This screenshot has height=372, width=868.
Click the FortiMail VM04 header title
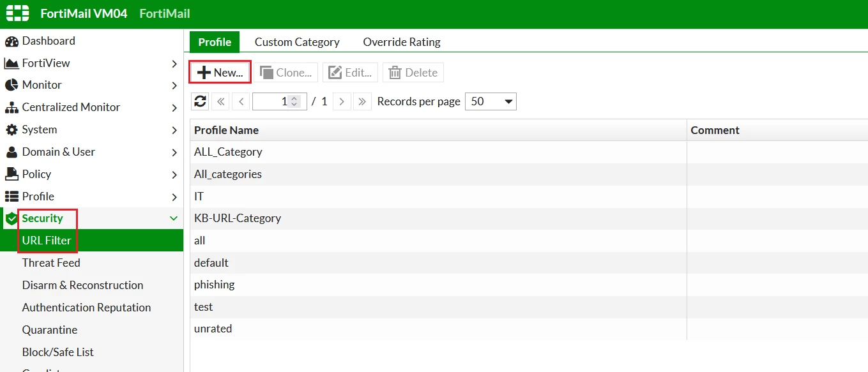click(84, 13)
